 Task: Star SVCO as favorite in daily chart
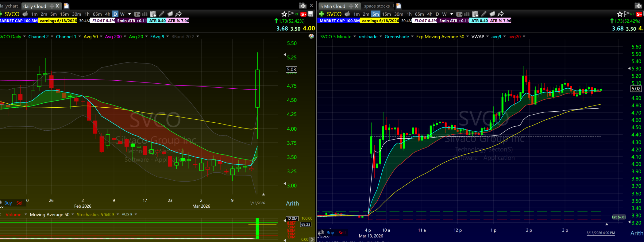(x=284, y=14)
